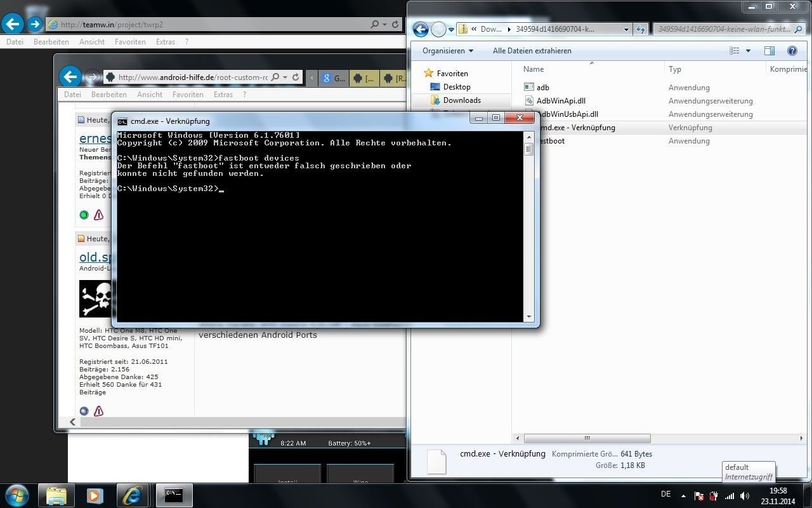This screenshot has height=508, width=812.
Task: Open network signal icon in tray
Action: pyautogui.click(x=730, y=496)
